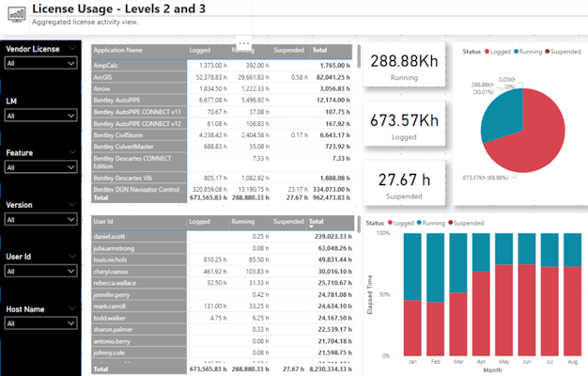Click the Suspended legend marker above pie chart
The width and height of the screenshot is (588, 376).
[549, 51]
